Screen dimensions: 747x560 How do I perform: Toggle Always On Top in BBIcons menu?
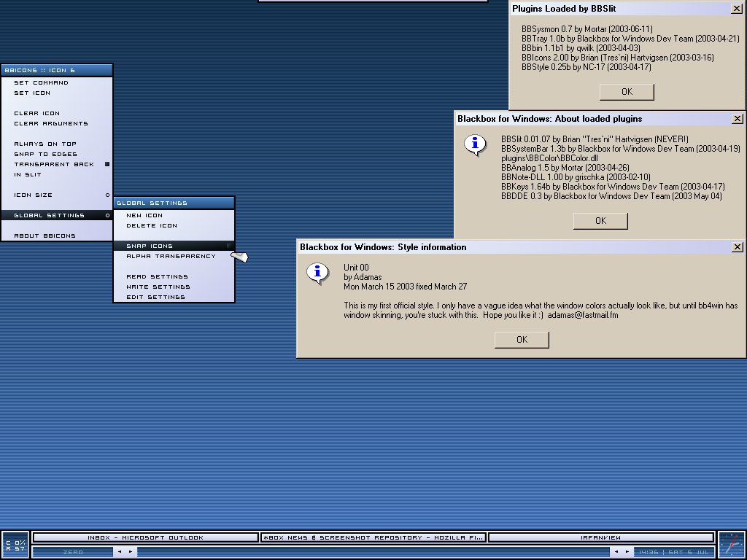point(57,144)
